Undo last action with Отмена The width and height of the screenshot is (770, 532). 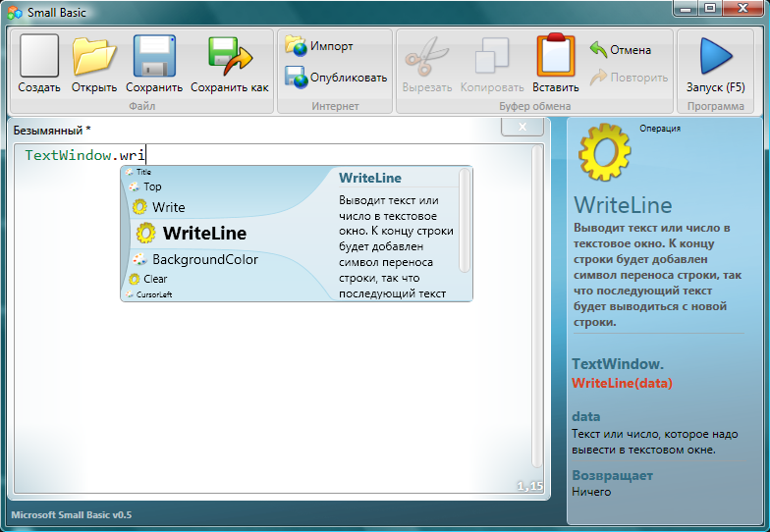tap(621, 49)
